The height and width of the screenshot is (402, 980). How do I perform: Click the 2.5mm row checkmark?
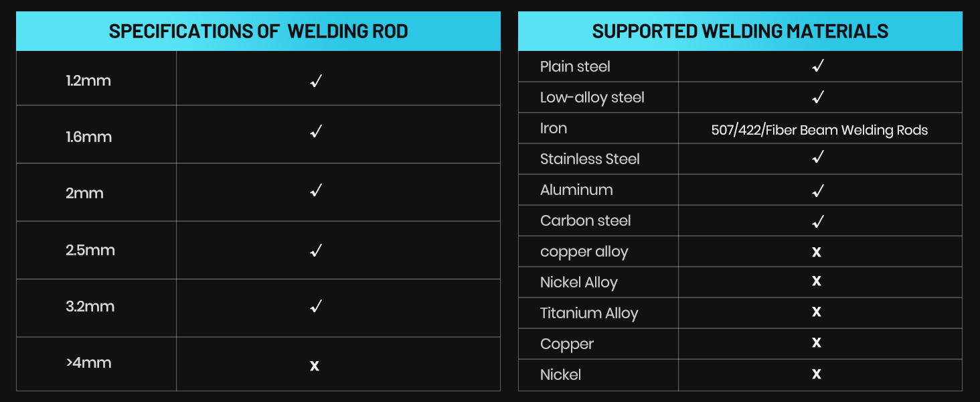[x=316, y=251]
